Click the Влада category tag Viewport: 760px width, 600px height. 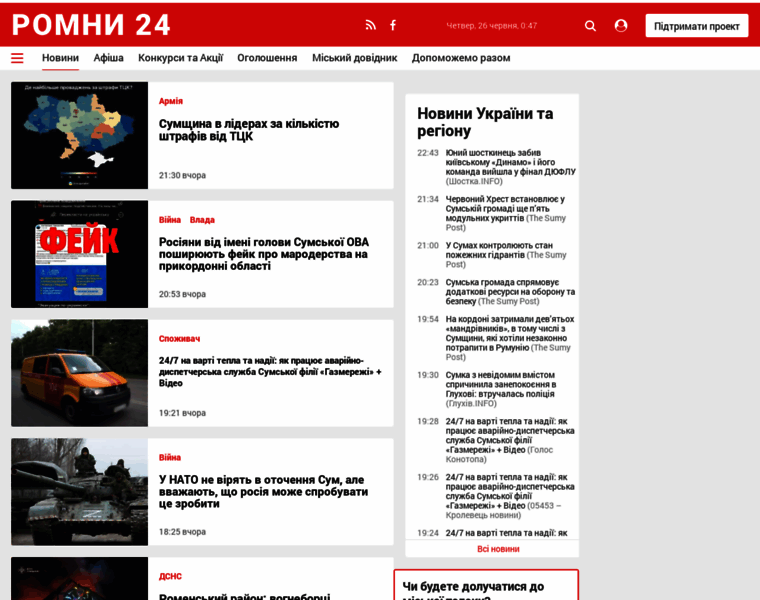tap(202, 220)
